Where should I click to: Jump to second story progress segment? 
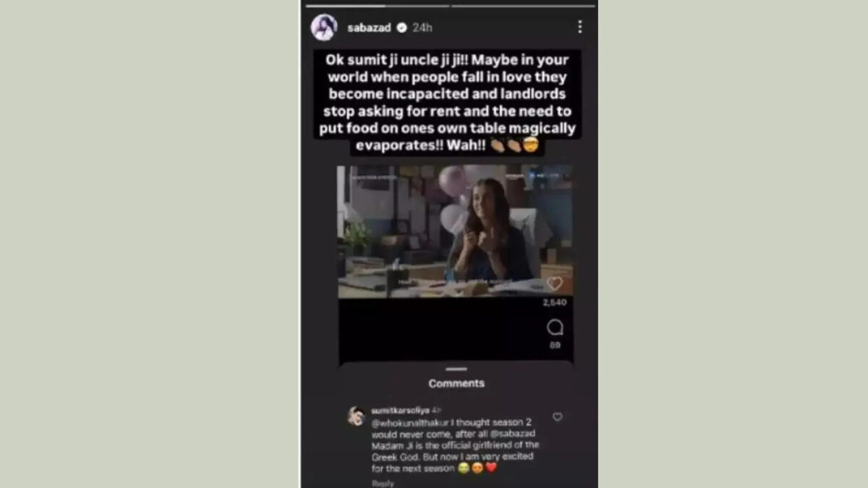click(x=522, y=6)
